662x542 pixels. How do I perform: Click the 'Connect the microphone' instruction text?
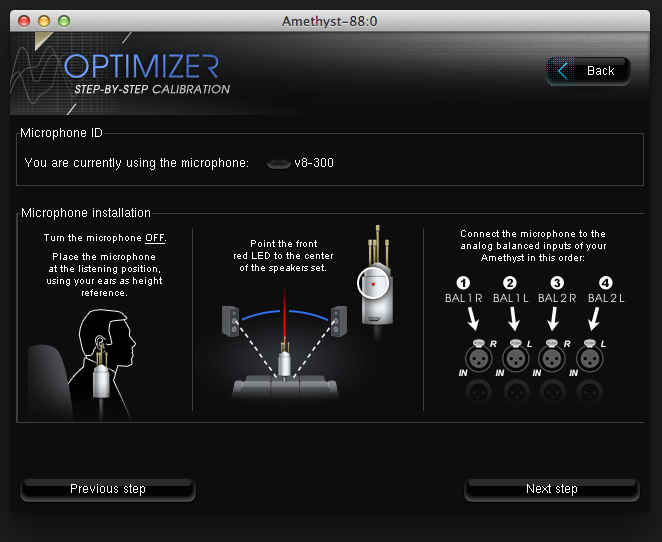coord(533,246)
